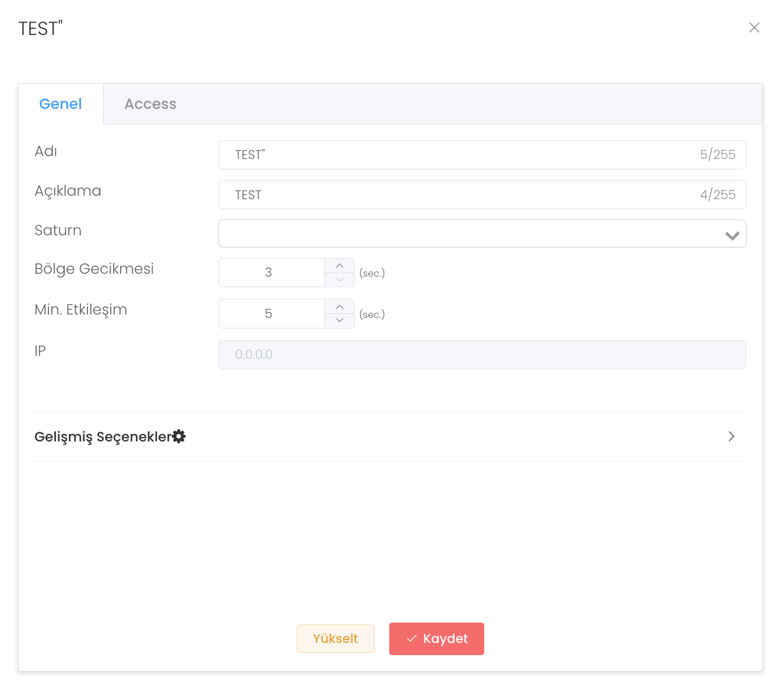Screen dimensions: 782x700
Task: Open the Saturn dropdown box
Action: [466, 234]
